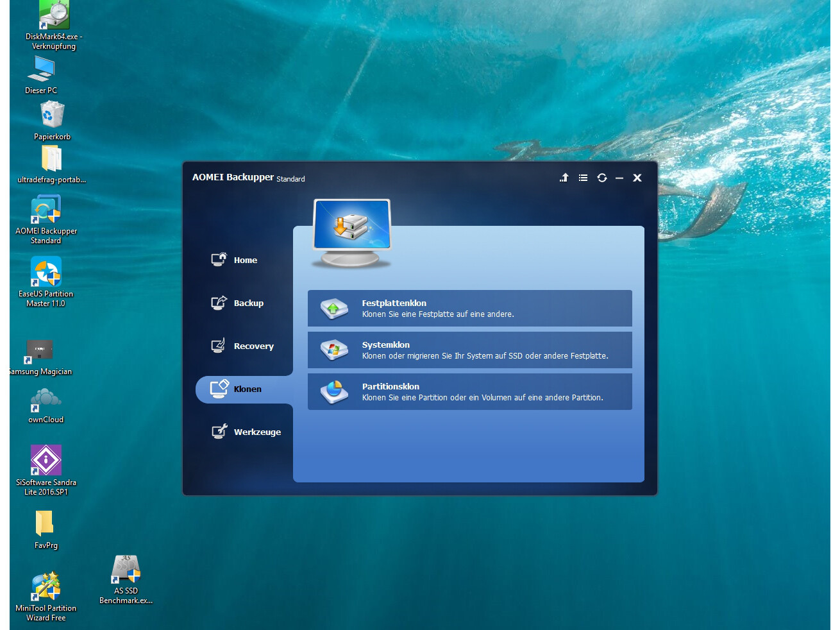Click the Recovery monitor icon
Viewport: 840px width, 630px height.
pos(219,346)
